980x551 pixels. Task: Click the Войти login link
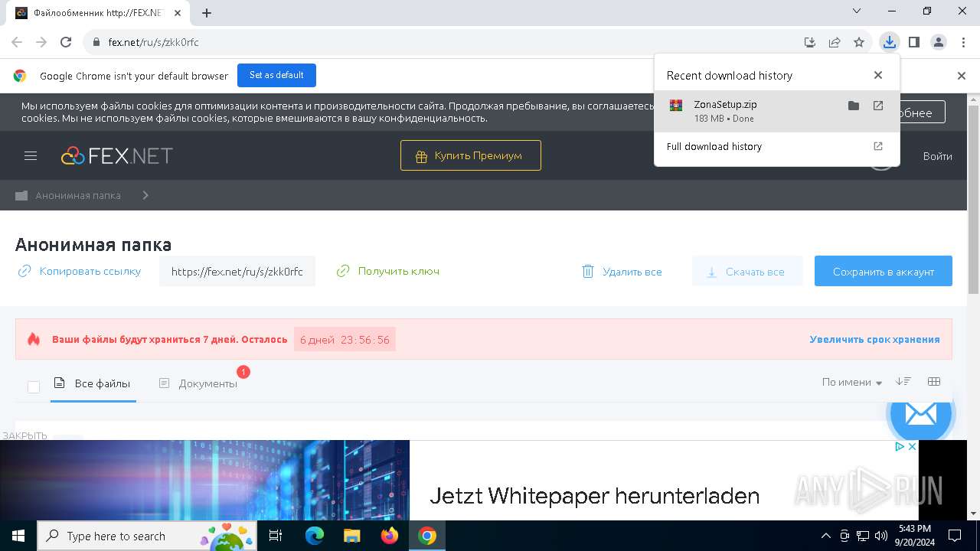[x=937, y=156]
